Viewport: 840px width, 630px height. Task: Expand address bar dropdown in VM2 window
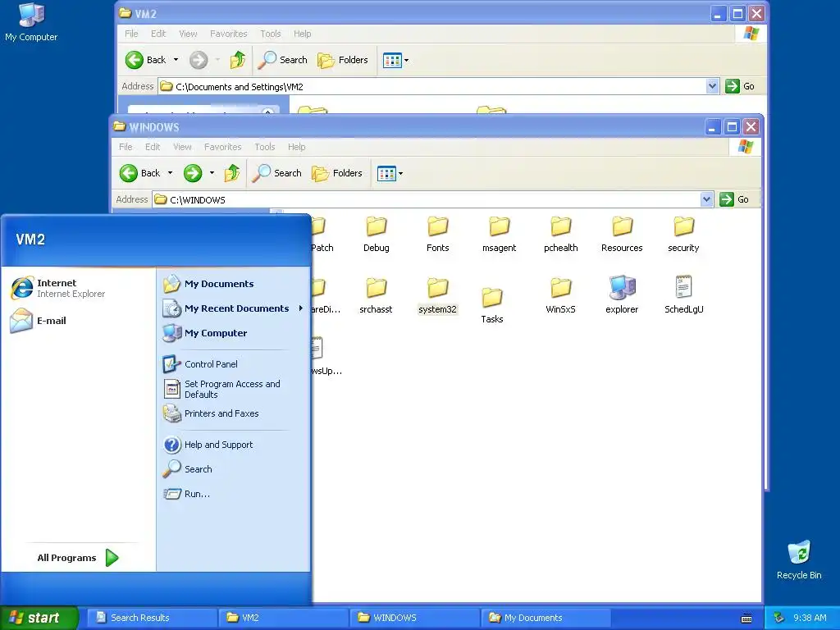[713, 86]
